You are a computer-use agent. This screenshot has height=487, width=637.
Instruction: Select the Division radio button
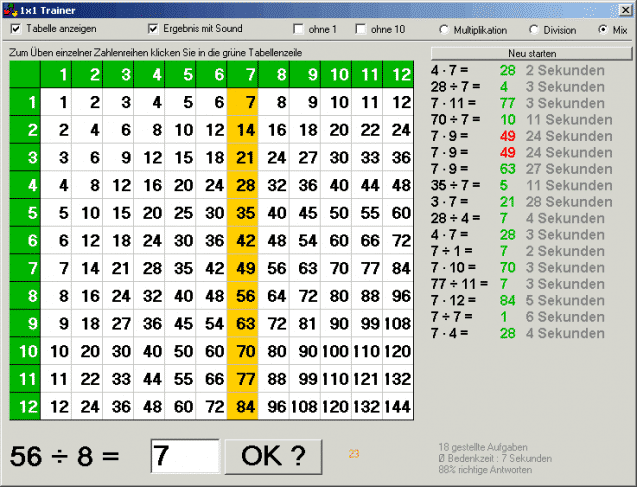point(534,30)
